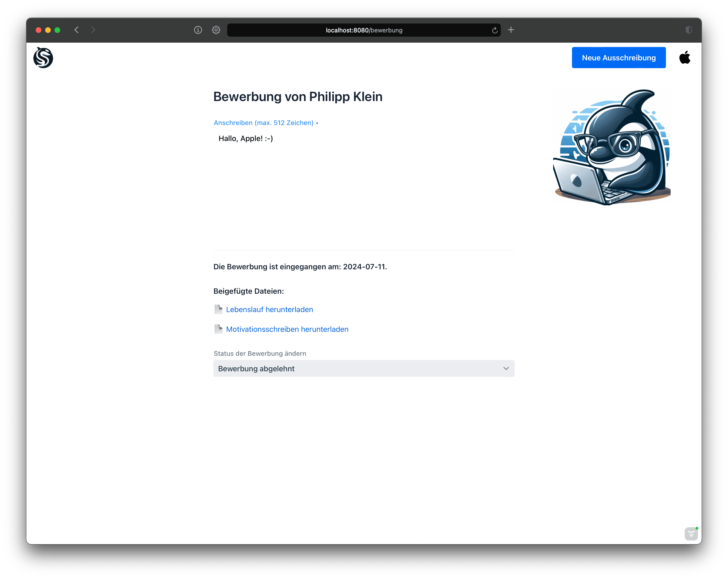Click the Lebenslauf document file icon
Viewport: 728px width, 579px height.
[x=219, y=309]
